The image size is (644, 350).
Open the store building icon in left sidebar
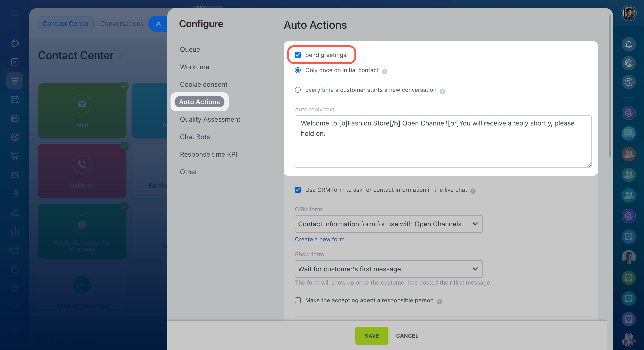(15, 118)
